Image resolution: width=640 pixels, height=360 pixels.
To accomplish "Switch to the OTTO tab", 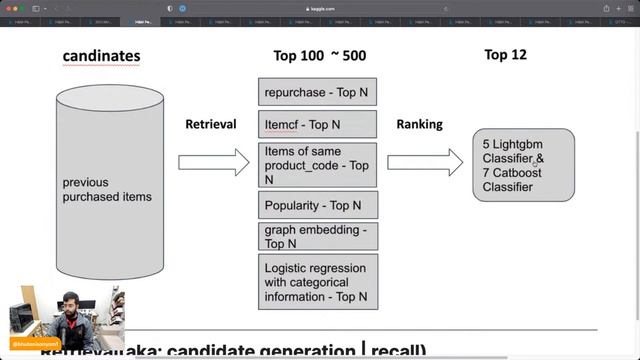I will click(x=620, y=22).
